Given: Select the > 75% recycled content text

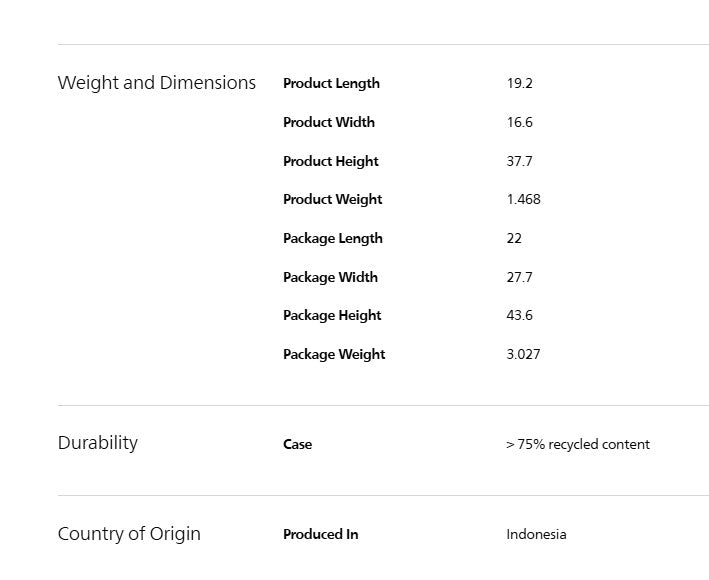Looking at the screenshot, I should point(578,444).
